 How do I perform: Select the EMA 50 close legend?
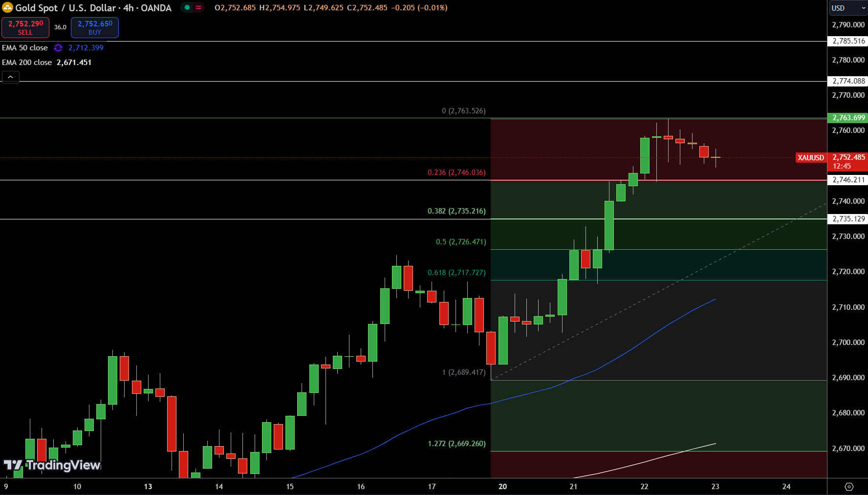click(x=25, y=48)
